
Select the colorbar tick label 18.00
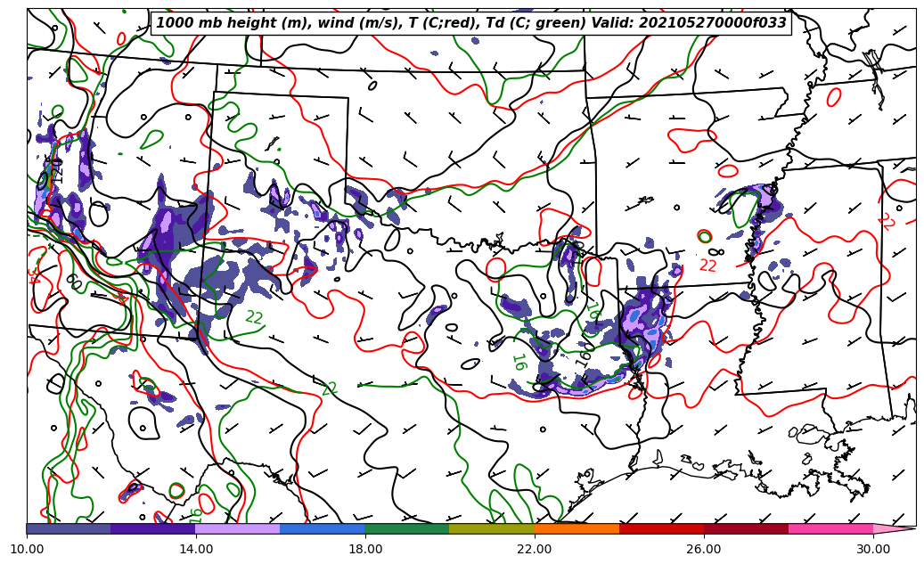364,549
